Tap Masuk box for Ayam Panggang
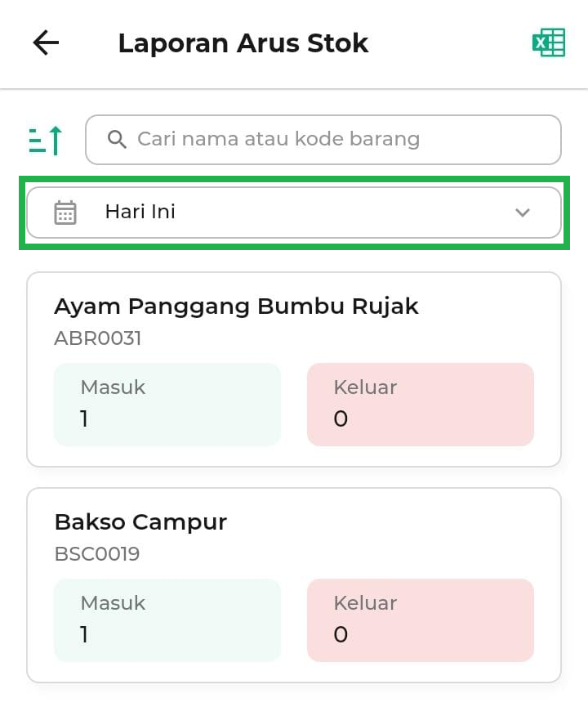 (167, 405)
